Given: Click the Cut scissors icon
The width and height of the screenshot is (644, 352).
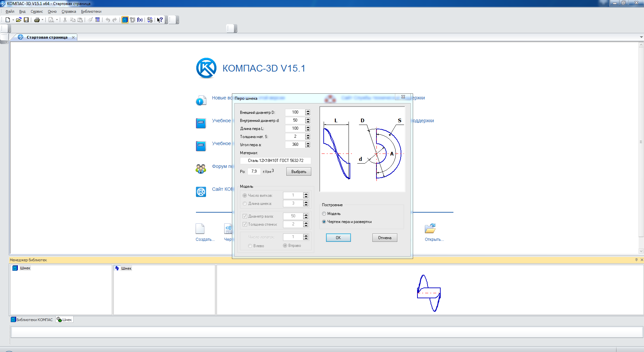Looking at the screenshot, I should pyautogui.click(x=65, y=20).
